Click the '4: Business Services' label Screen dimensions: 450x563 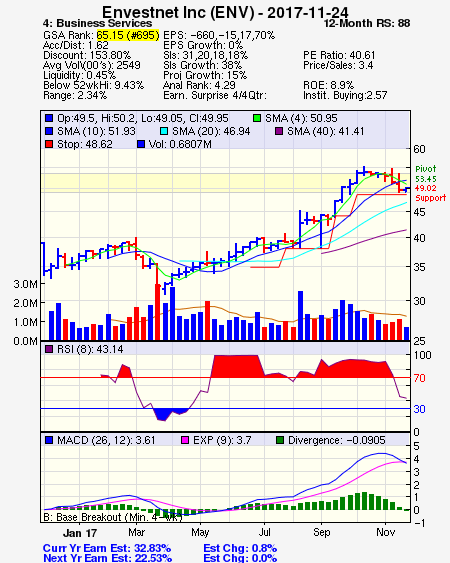point(97,23)
